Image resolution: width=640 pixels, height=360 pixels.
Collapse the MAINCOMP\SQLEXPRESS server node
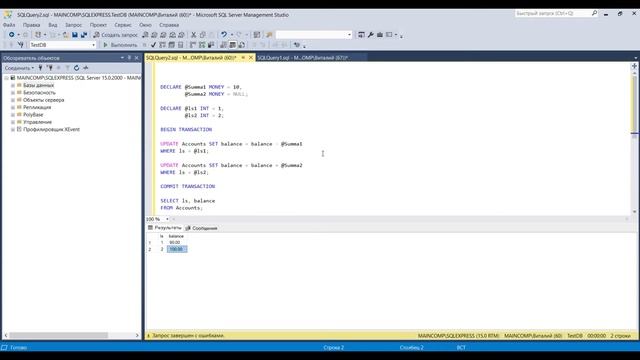click(6, 78)
